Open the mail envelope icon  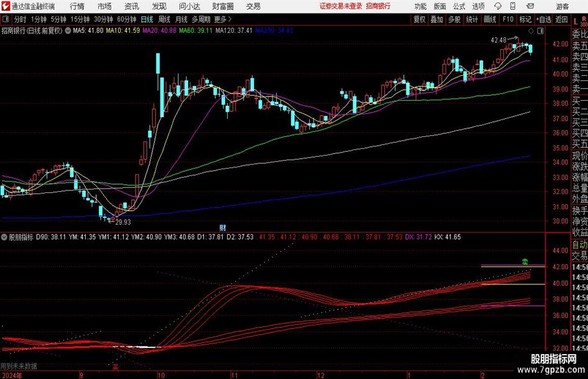[x=530, y=6]
